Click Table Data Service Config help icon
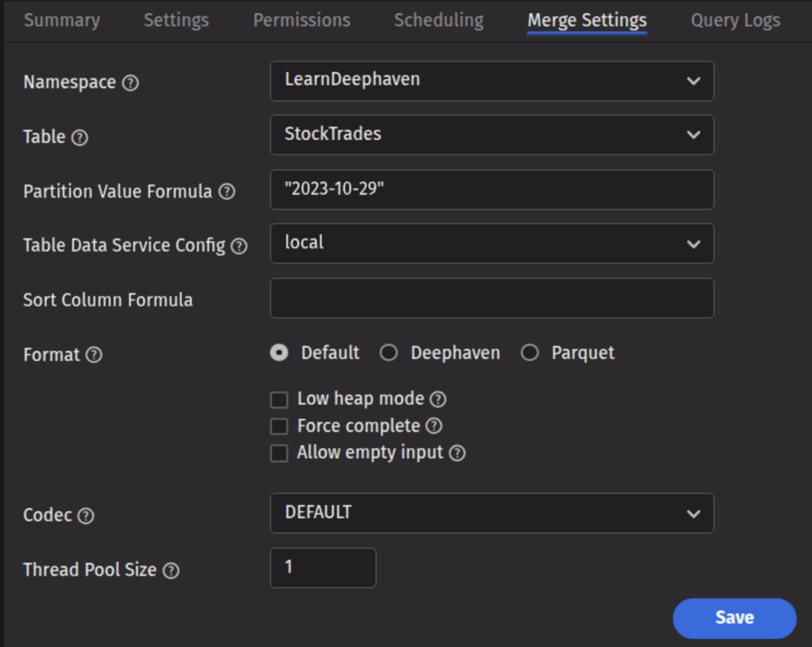The width and height of the screenshot is (812, 647). tap(239, 246)
